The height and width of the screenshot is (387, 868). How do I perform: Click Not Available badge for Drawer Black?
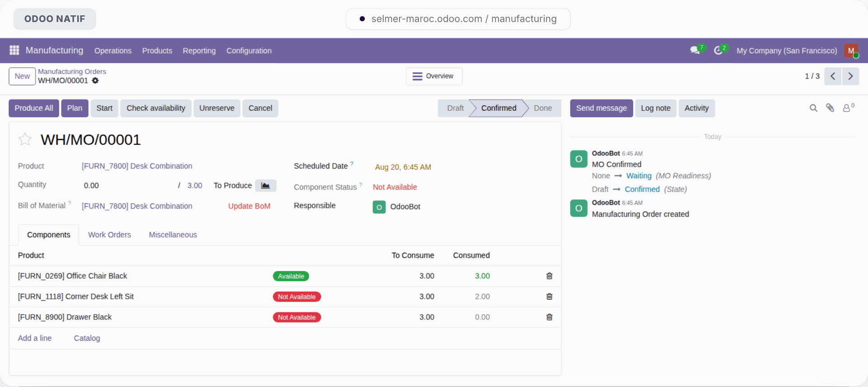point(297,317)
